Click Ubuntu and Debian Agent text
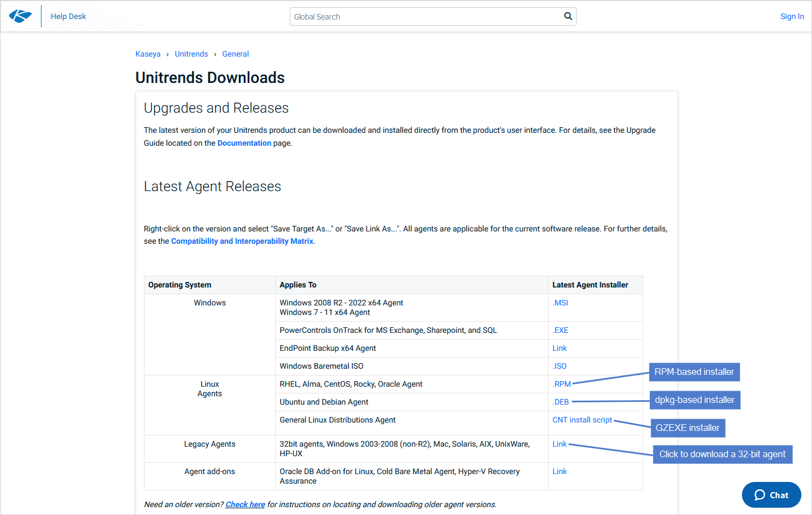Viewport: 812px width, 515px height. tap(324, 402)
